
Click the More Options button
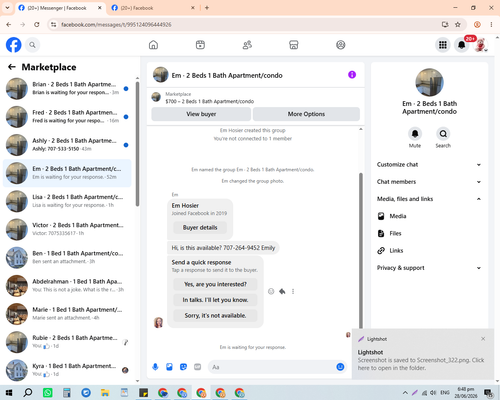coord(306,114)
